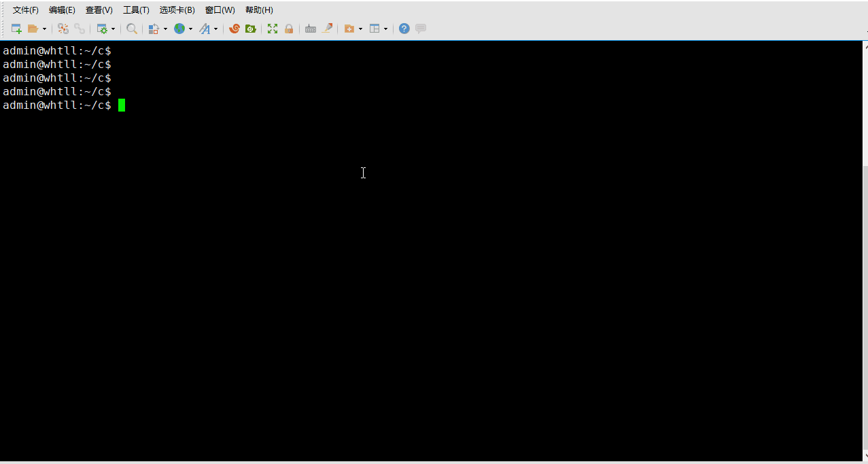This screenshot has width=868, height=464.
Task: Click the new folder plus icon
Action: click(349, 29)
